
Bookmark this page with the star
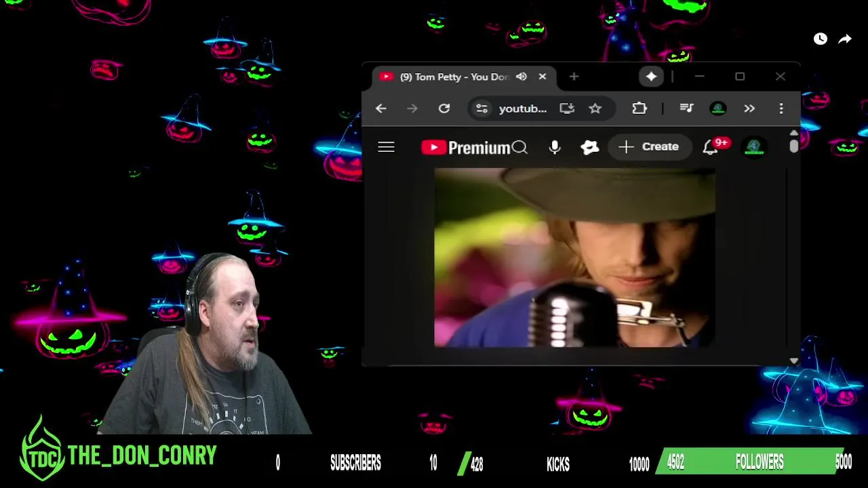(x=595, y=108)
